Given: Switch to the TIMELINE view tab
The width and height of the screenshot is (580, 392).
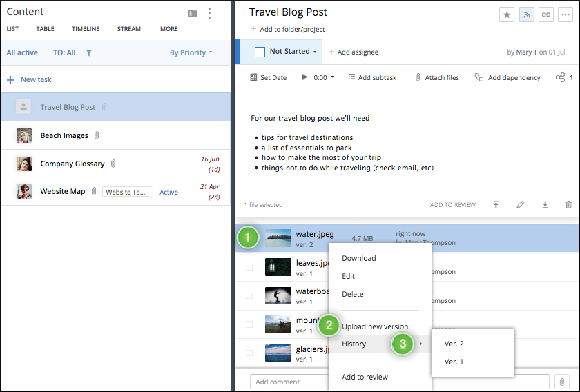Looking at the screenshot, I should 86,29.
